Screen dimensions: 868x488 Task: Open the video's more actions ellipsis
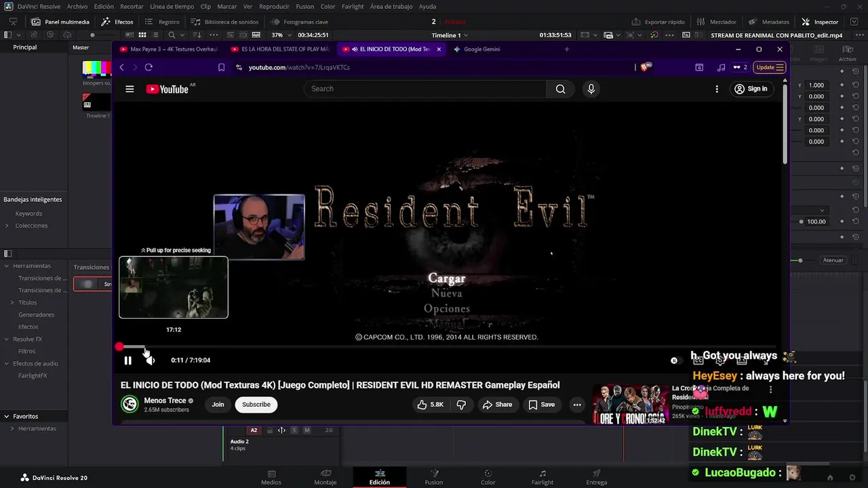tap(577, 405)
